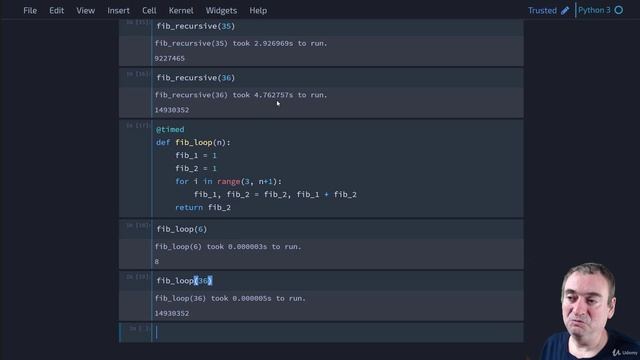Click the for i in range(3, n+1) line

point(229,182)
